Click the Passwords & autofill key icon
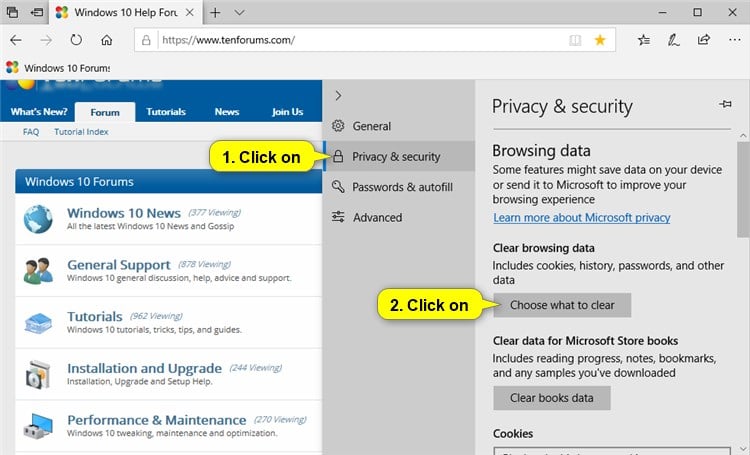 338,187
